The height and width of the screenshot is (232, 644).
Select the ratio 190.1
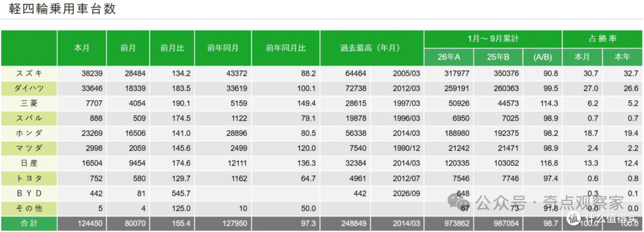[181, 104]
